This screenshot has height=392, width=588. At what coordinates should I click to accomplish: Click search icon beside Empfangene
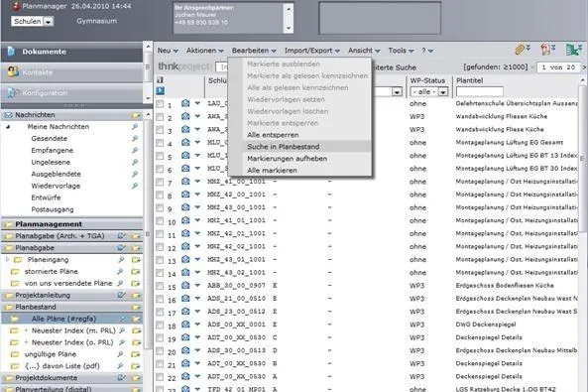pyautogui.click(x=135, y=150)
